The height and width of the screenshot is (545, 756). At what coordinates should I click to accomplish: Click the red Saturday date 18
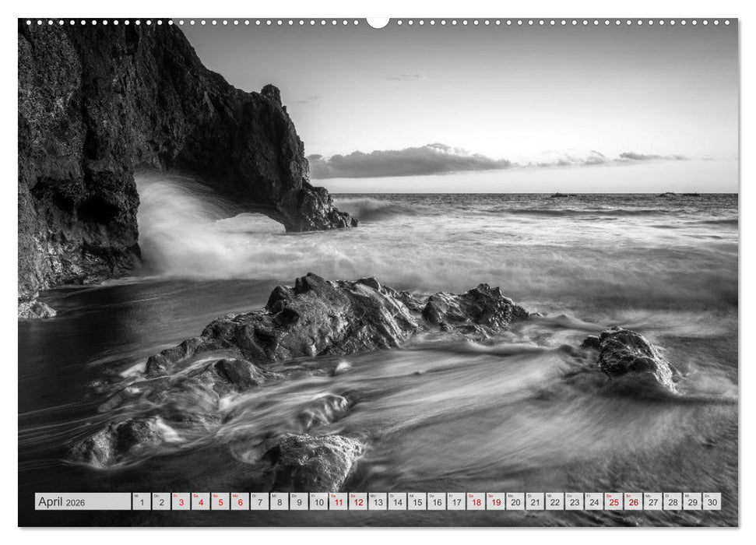476,502
